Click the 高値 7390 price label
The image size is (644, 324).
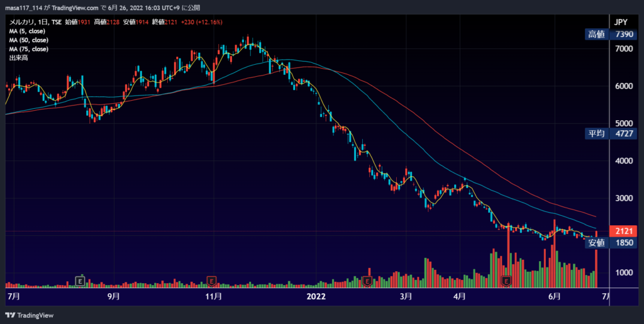point(611,35)
